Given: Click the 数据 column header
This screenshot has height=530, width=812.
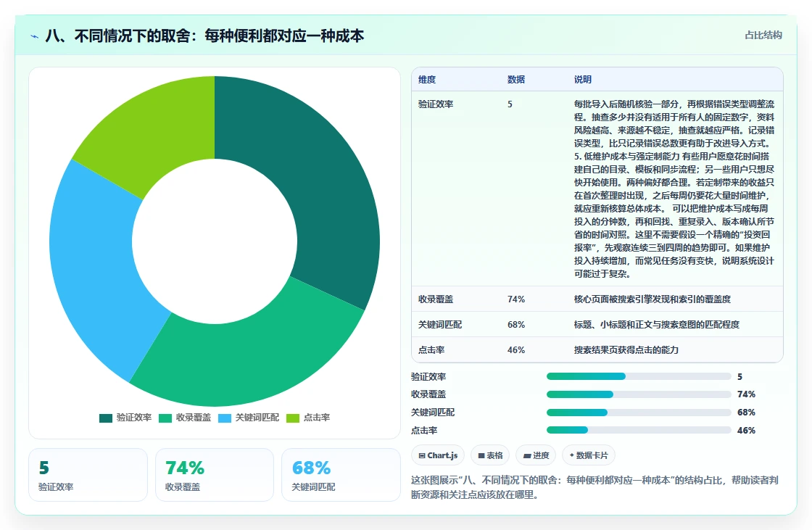Looking at the screenshot, I should [x=515, y=79].
